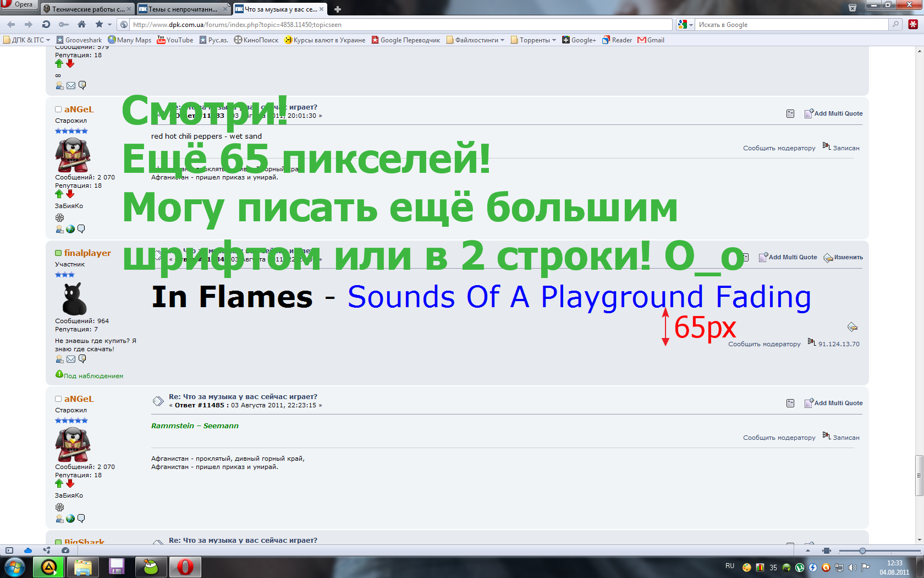Expand the ДПК & ITC bookmarks folder
This screenshot has width=924, height=578.
pos(27,40)
